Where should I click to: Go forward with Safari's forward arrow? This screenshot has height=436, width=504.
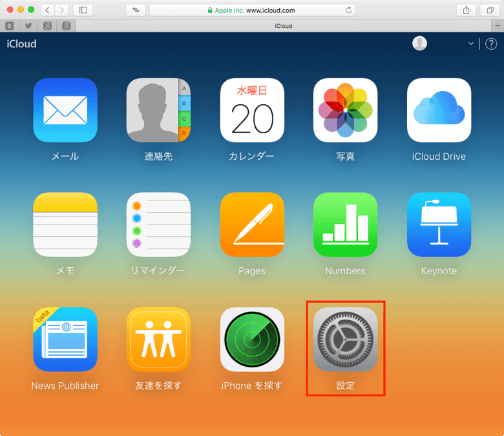(61, 10)
